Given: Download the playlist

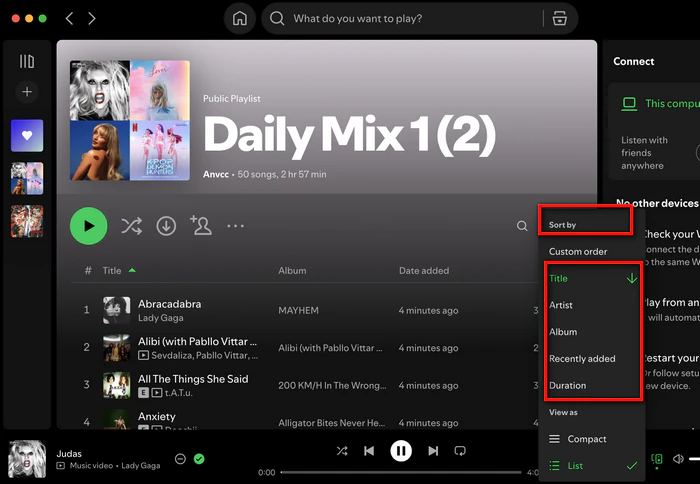Looking at the screenshot, I should click(166, 226).
